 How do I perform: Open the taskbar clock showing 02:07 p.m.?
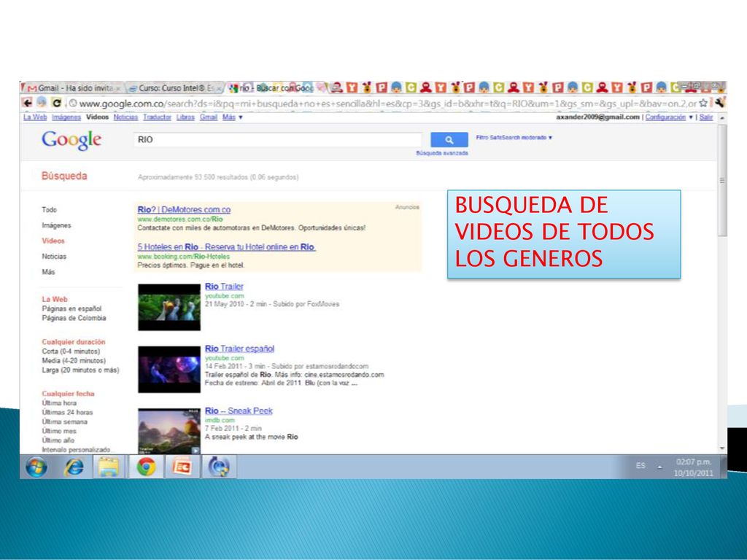tap(694, 467)
